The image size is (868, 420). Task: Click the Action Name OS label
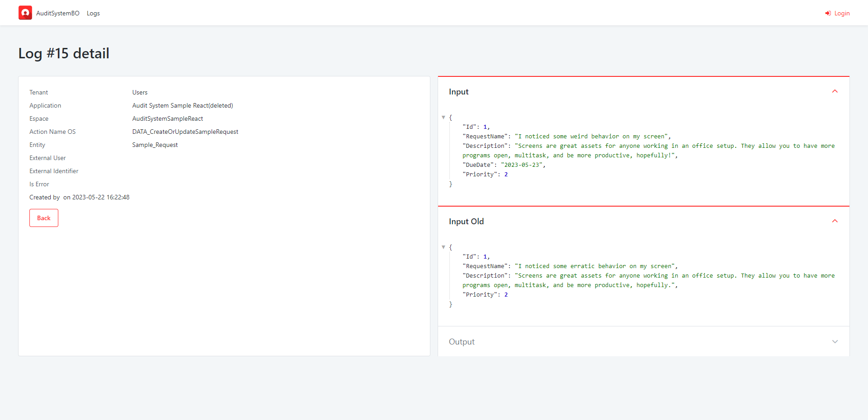[x=52, y=132]
